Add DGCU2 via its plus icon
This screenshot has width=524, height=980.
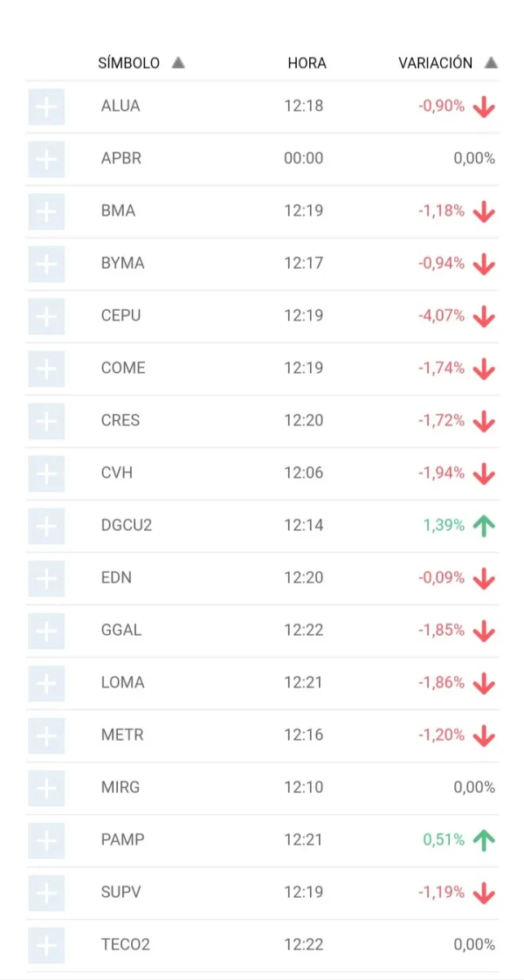[46, 526]
